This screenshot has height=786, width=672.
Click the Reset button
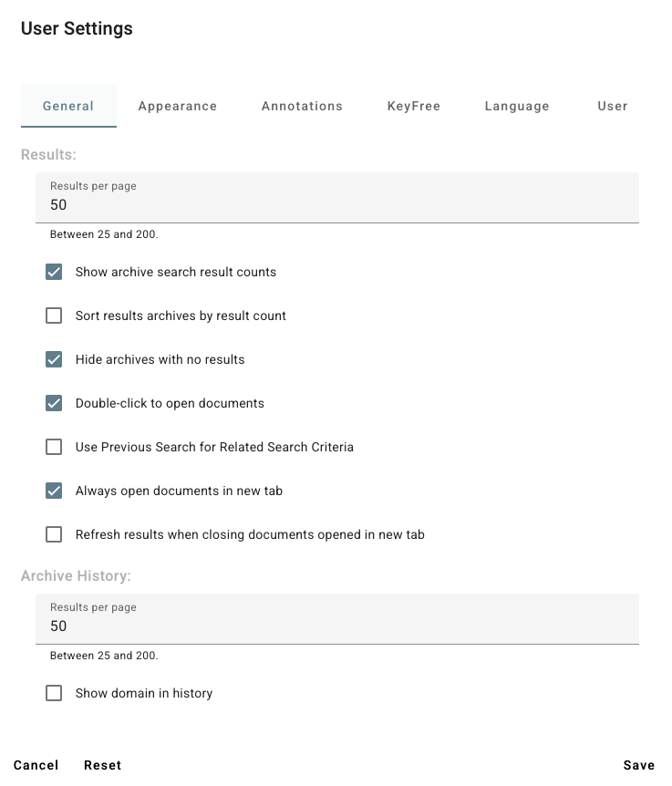102,765
